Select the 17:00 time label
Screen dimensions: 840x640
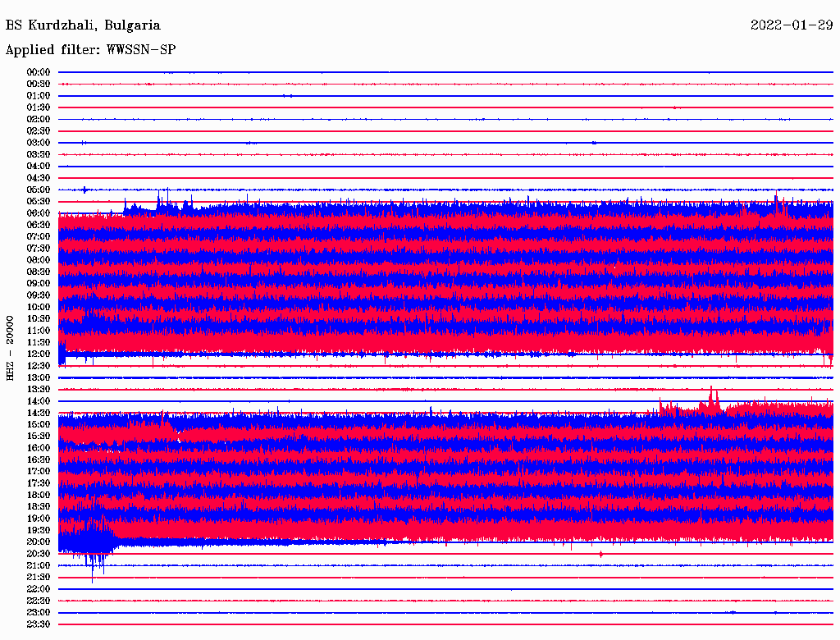tap(39, 471)
